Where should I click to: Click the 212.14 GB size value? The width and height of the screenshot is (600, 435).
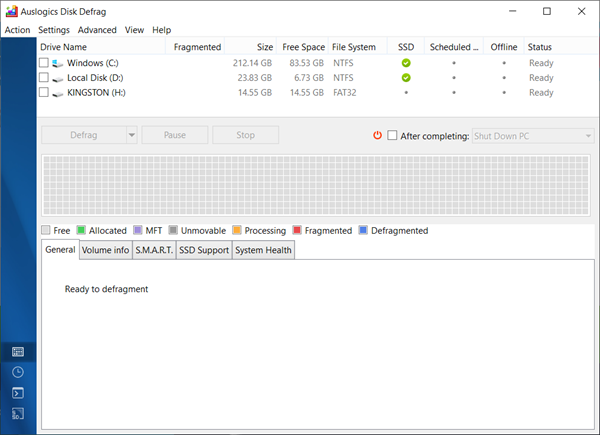pos(253,63)
